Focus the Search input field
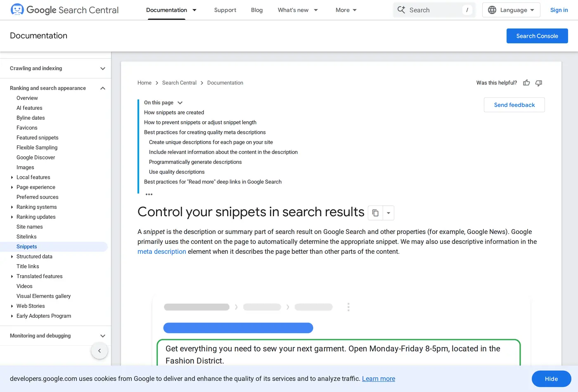This screenshot has width=578, height=392. pos(434,10)
